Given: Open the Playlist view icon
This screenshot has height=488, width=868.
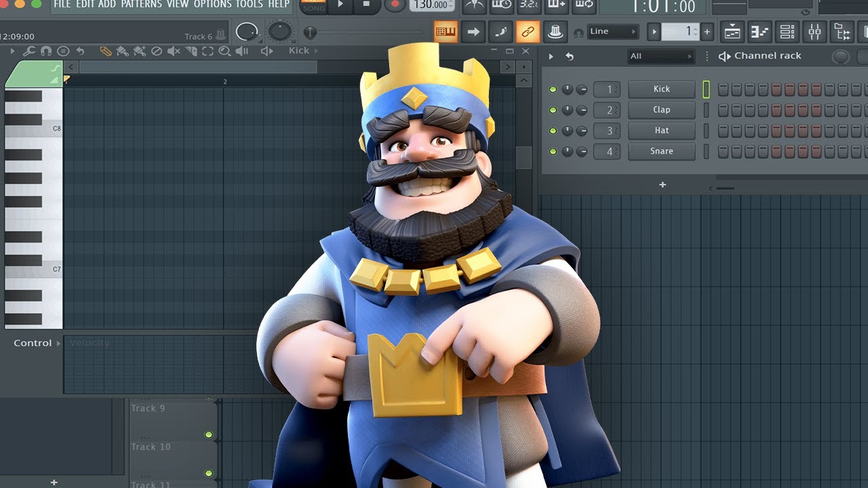Looking at the screenshot, I should coord(732,31).
